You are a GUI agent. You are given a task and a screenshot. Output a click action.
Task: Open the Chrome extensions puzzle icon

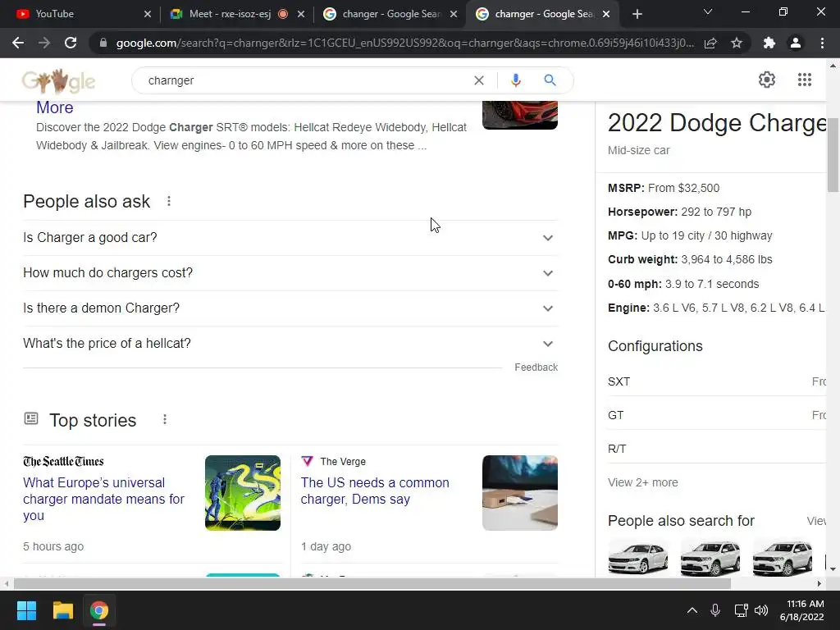[769, 43]
